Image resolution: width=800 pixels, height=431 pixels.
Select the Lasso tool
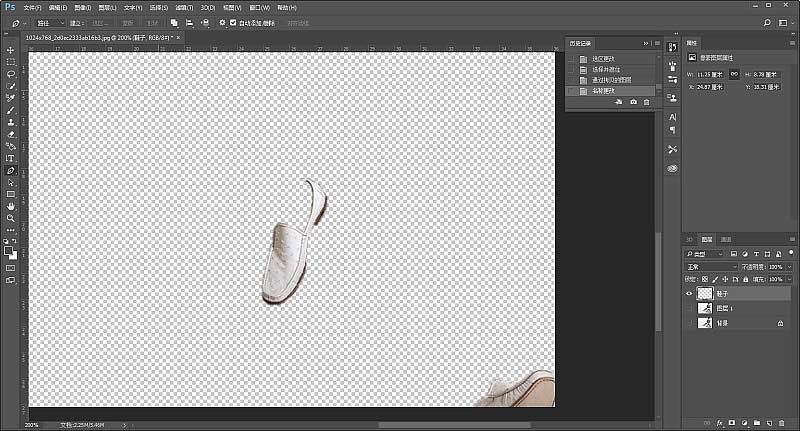(x=10, y=74)
